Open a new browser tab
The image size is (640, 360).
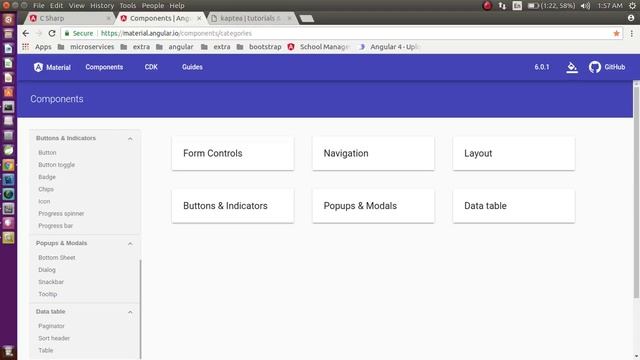click(x=307, y=19)
